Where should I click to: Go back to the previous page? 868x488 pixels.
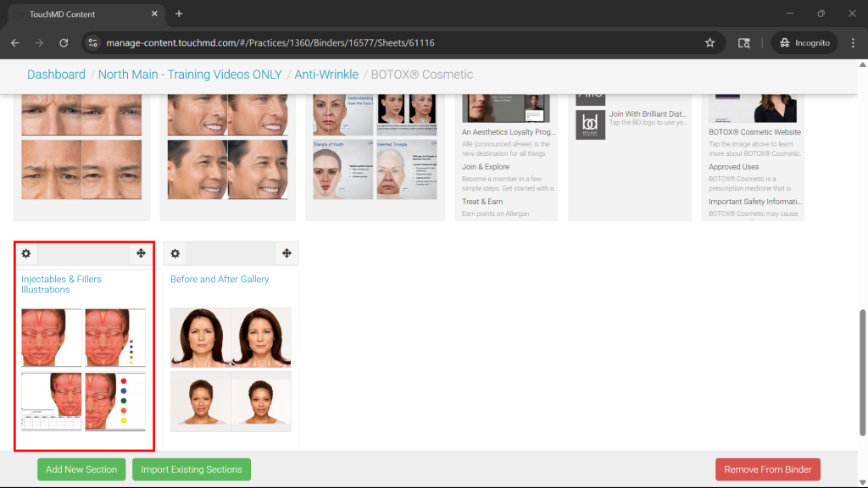15,42
